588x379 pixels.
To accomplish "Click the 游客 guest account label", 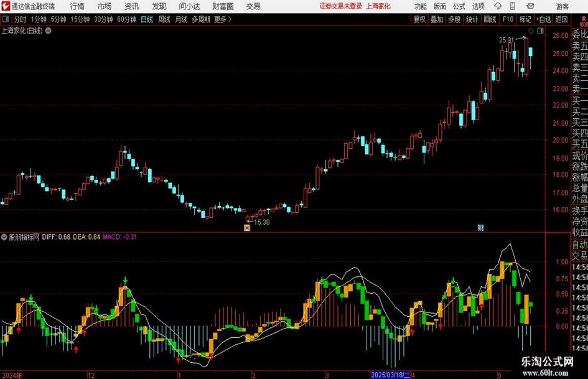I will point(562,6).
